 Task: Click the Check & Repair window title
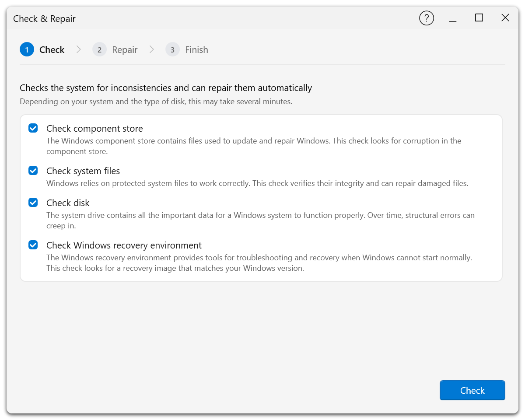click(44, 19)
